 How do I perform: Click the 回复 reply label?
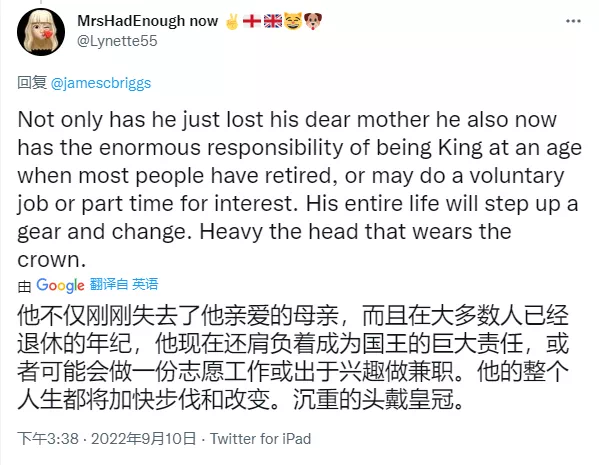point(32,83)
